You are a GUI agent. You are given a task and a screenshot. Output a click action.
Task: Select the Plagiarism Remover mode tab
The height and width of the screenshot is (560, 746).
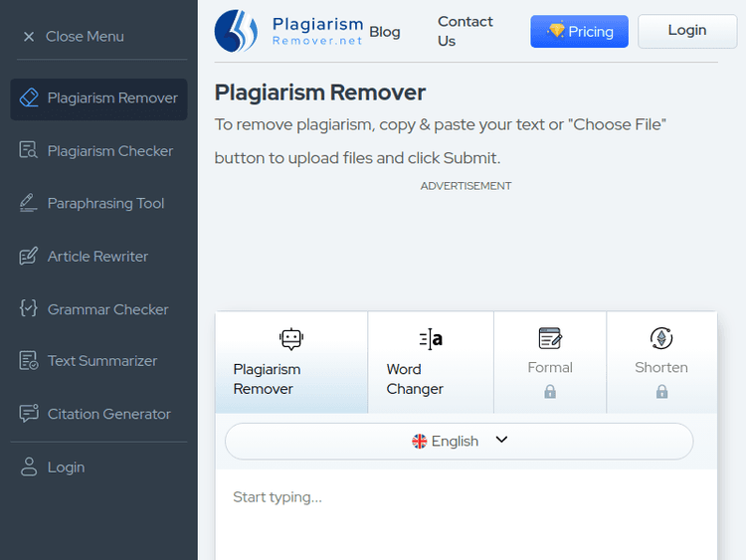pos(291,362)
